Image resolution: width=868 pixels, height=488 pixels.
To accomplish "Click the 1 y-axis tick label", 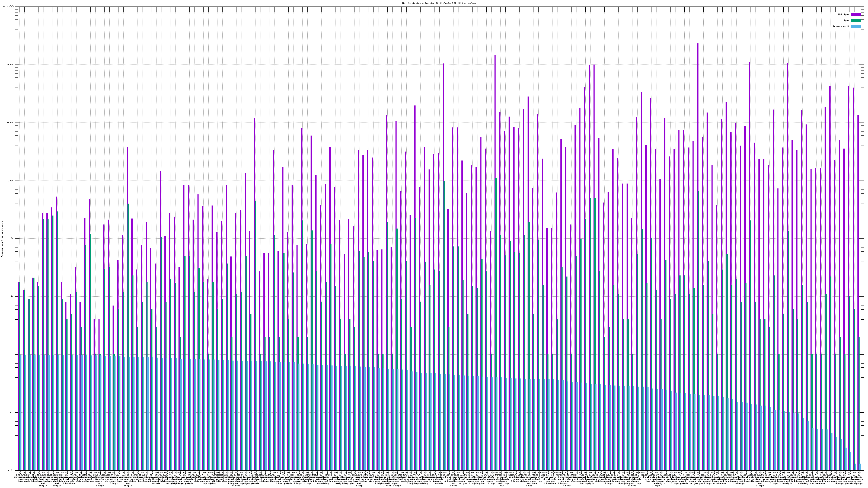I will [x=12, y=355].
